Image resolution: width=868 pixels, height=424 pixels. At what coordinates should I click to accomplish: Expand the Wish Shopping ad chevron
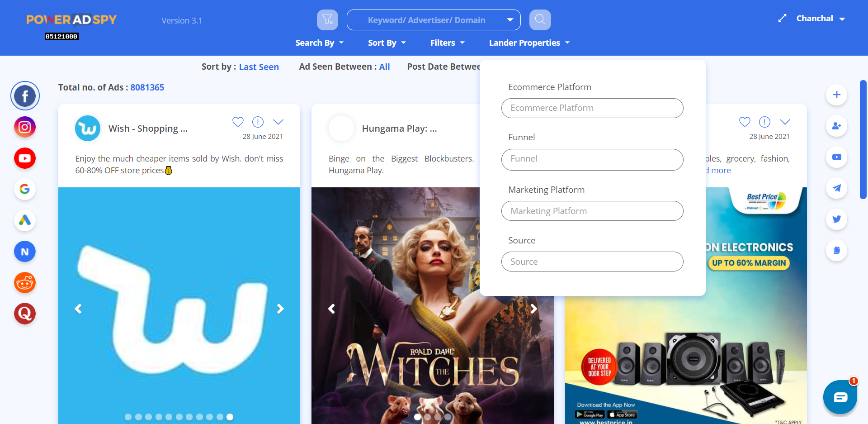click(x=278, y=122)
